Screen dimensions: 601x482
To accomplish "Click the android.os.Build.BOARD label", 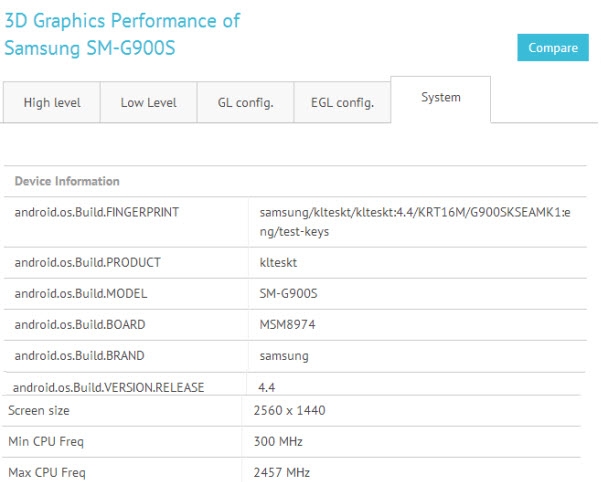I will [x=80, y=325].
